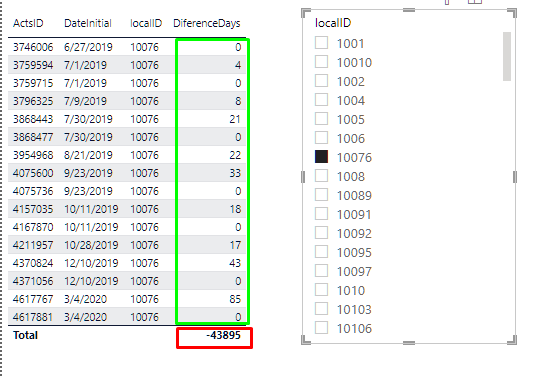Click the slicer vertical scrollbar thumb
The image size is (542, 376).
point(507,56)
